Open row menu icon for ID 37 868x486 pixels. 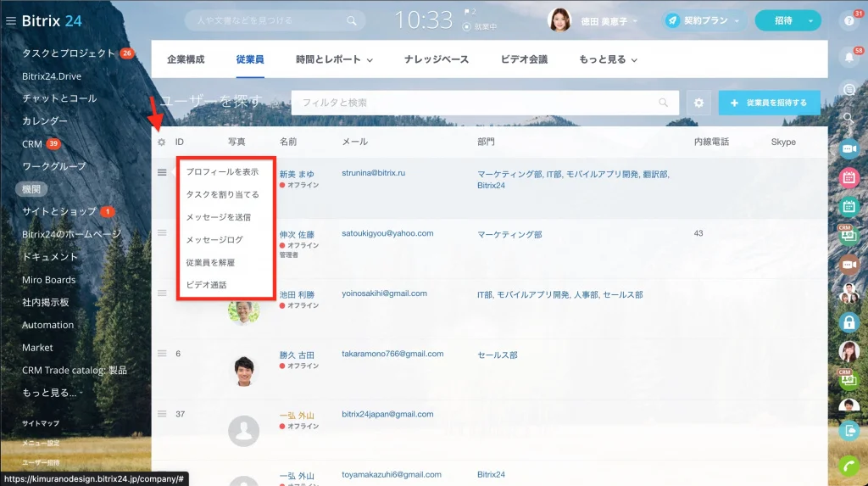162,414
